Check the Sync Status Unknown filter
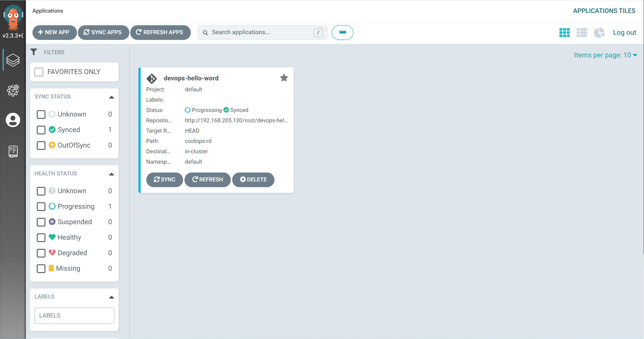 (41, 114)
